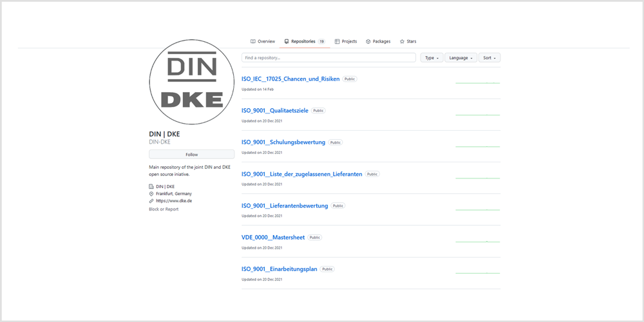
Task: Open the Type filter dropdown
Action: (431, 58)
